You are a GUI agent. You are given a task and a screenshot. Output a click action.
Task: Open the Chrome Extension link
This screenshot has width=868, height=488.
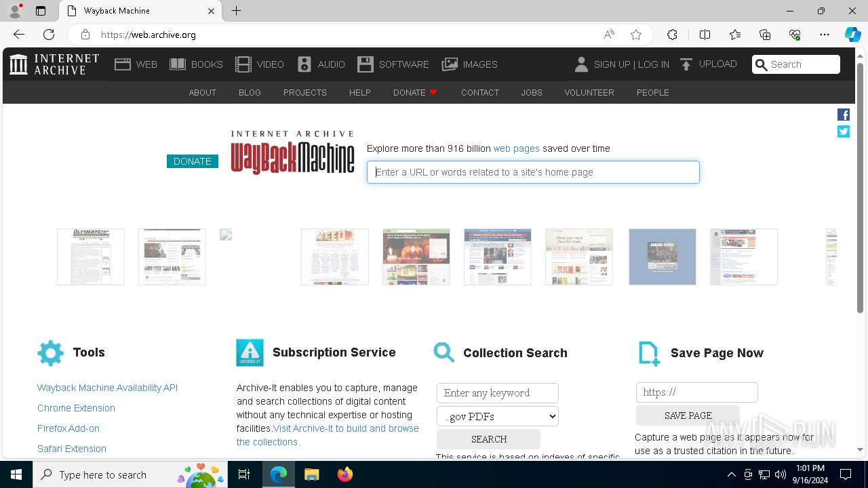(x=76, y=408)
